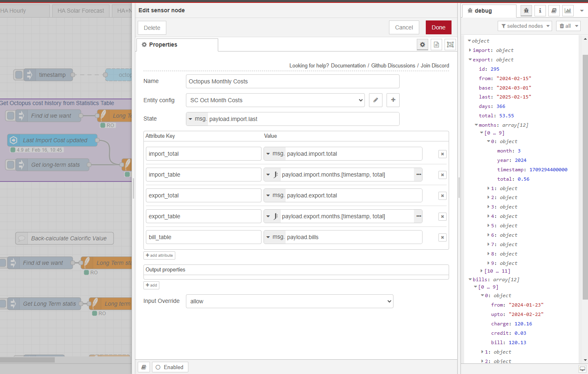Open node information panel via the i icon
Viewport: 588px width, 374px height.
540,10
